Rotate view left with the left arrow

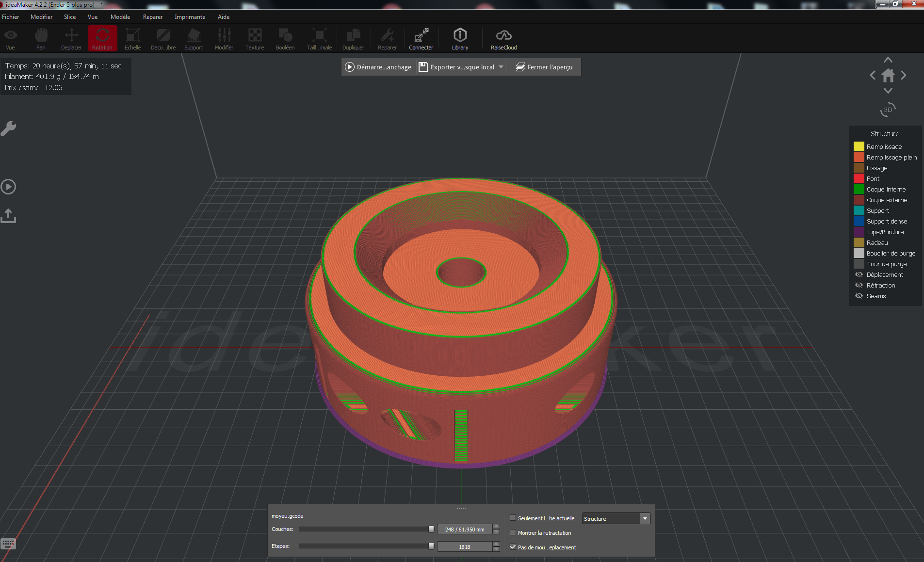coord(873,75)
